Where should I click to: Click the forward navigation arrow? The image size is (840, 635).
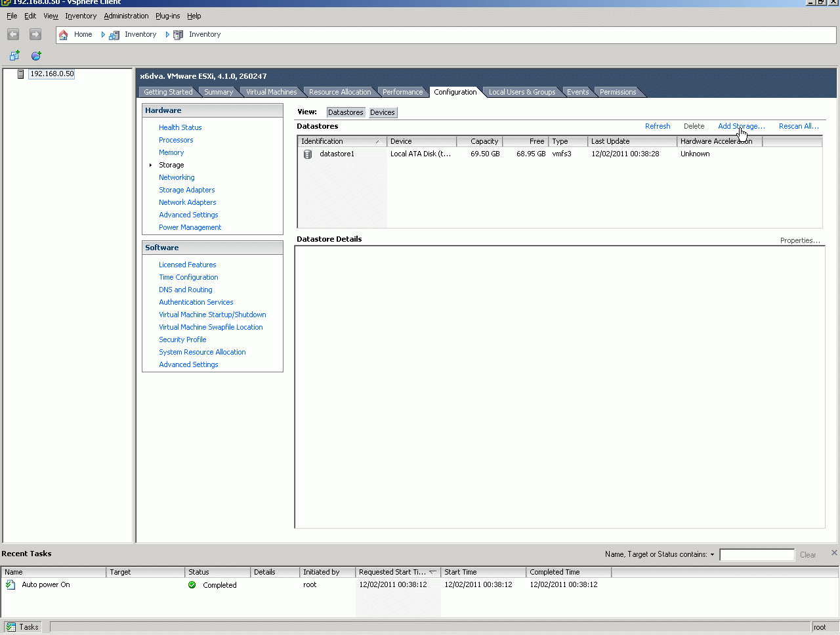pos(35,34)
